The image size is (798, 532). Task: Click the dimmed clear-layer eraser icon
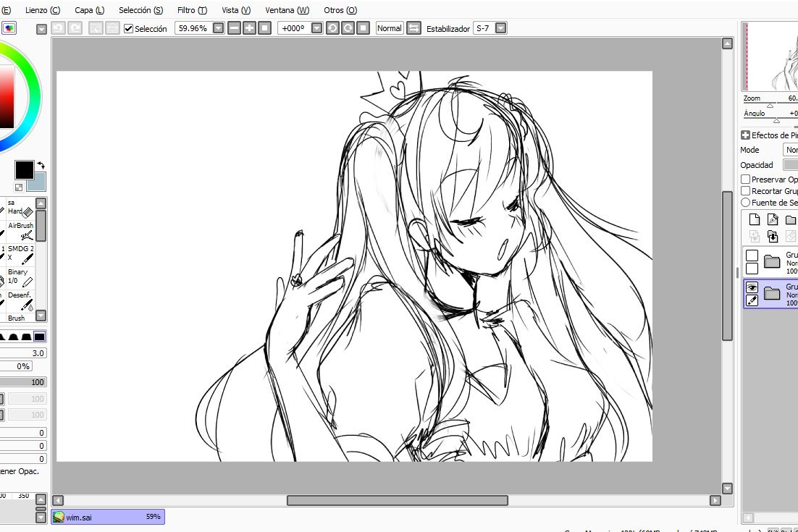(x=790, y=236)
